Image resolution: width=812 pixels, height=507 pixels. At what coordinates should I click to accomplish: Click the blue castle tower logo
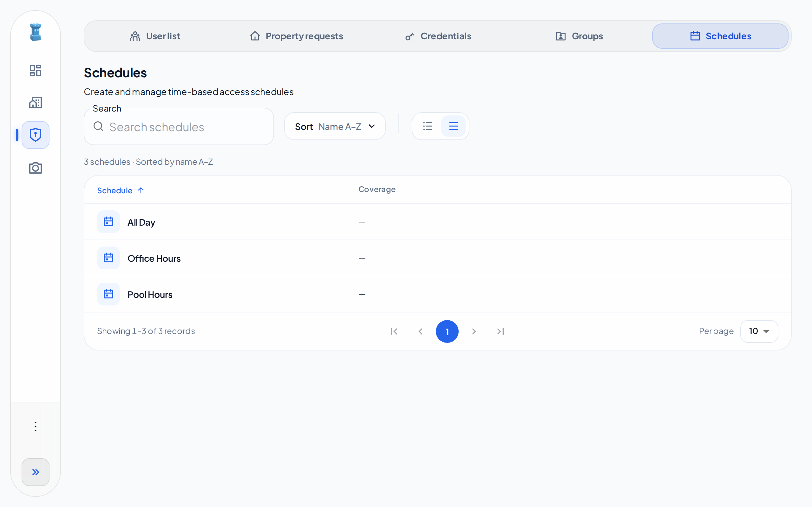[x=35, y=32]
